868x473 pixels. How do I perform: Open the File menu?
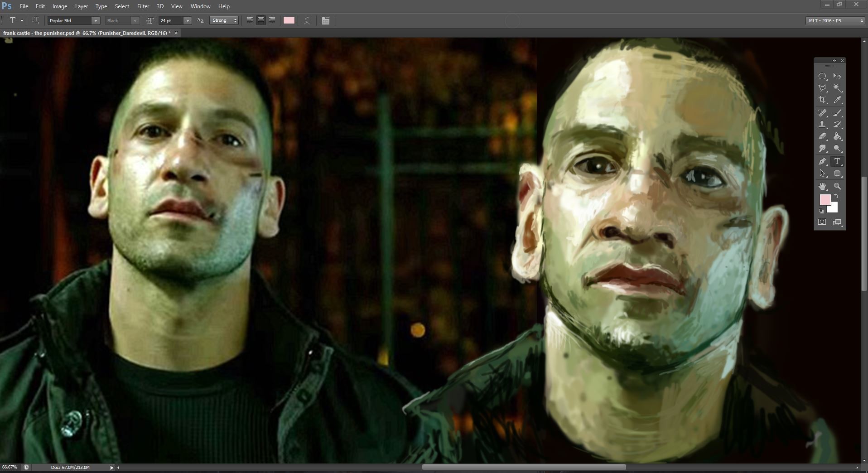point(24,6)
